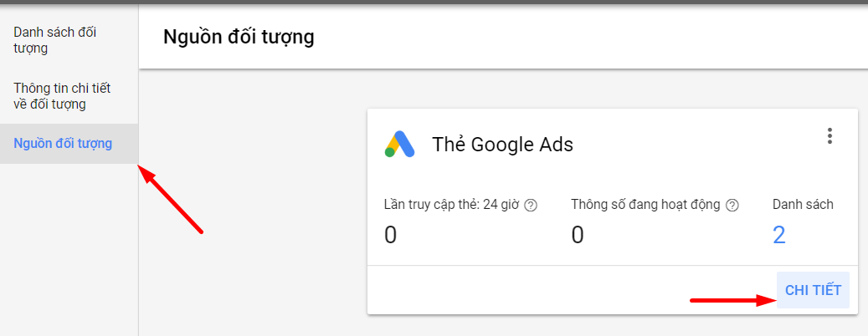Click the "Nguồn đối tượng" page heading

239,38
